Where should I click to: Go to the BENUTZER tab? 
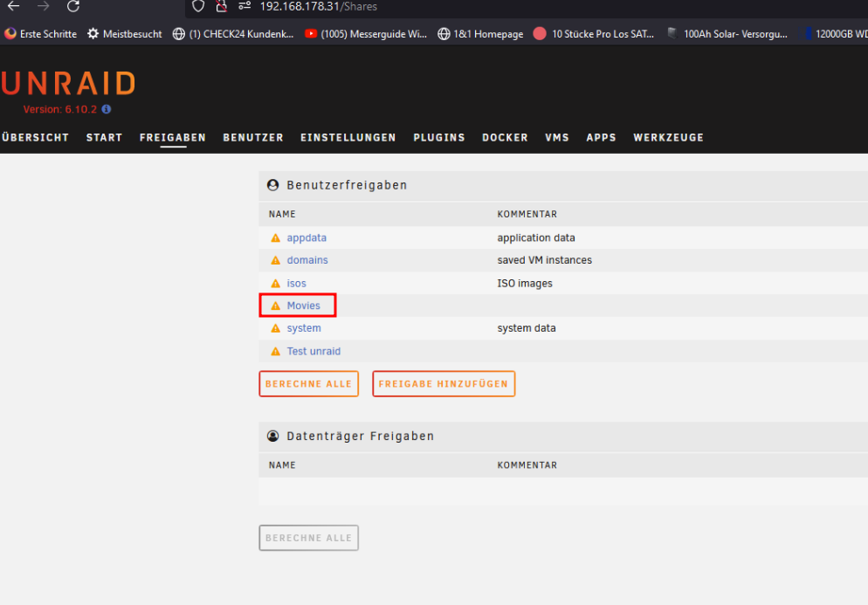click(253, 137)
